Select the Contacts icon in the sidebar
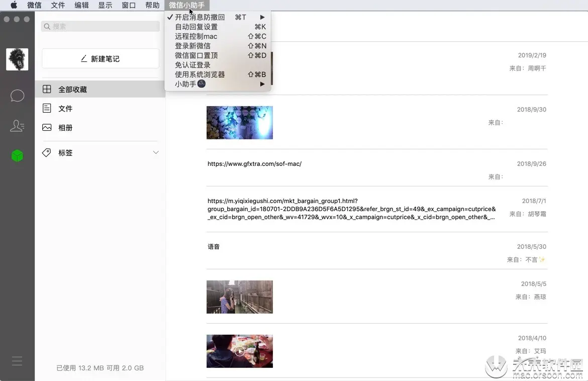The width and height of the screenshot is (588, 381). [x=17, y=126]
